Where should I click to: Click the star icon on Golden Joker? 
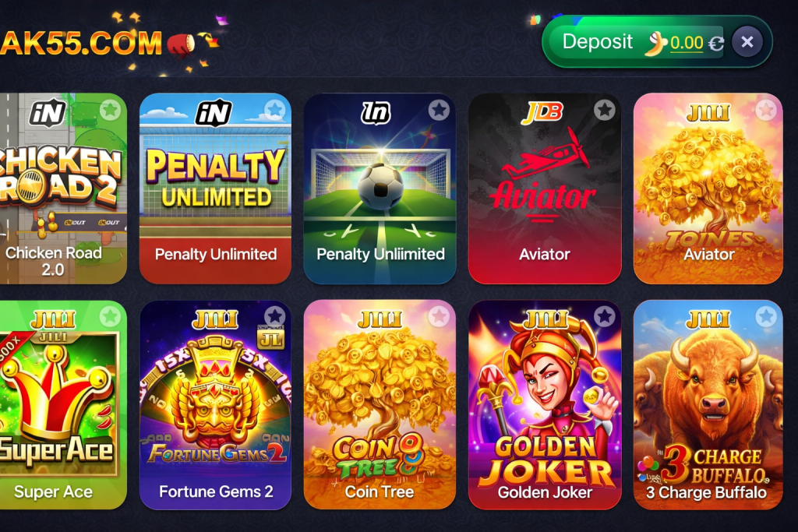coord(605,316)
